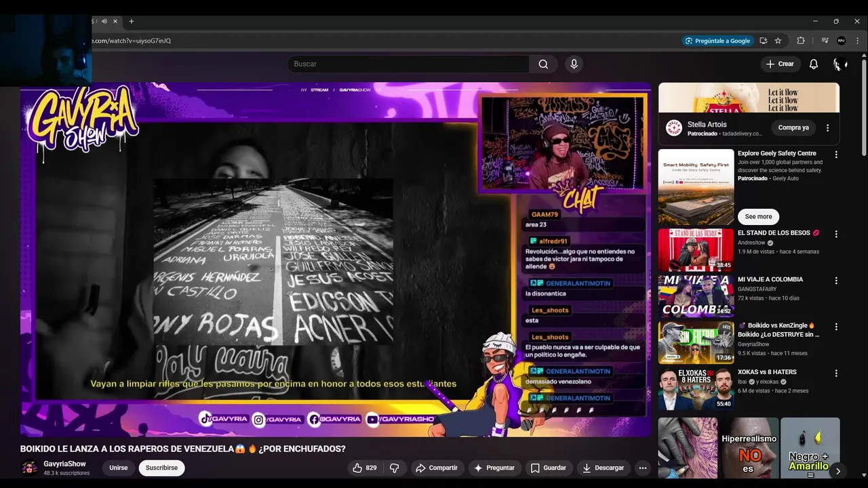Click See more on Geely ad
The width and height of the screenshot is (868, 488).
(x=758, y=216)
